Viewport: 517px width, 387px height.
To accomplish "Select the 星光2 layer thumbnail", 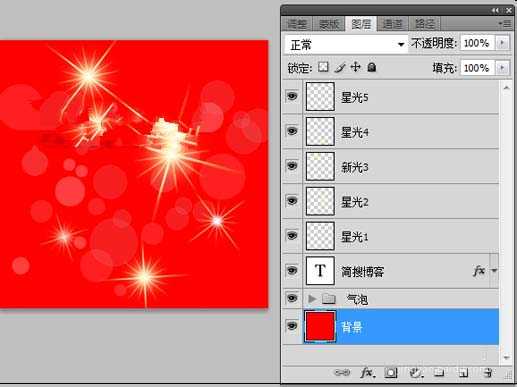I will (320, 201).
